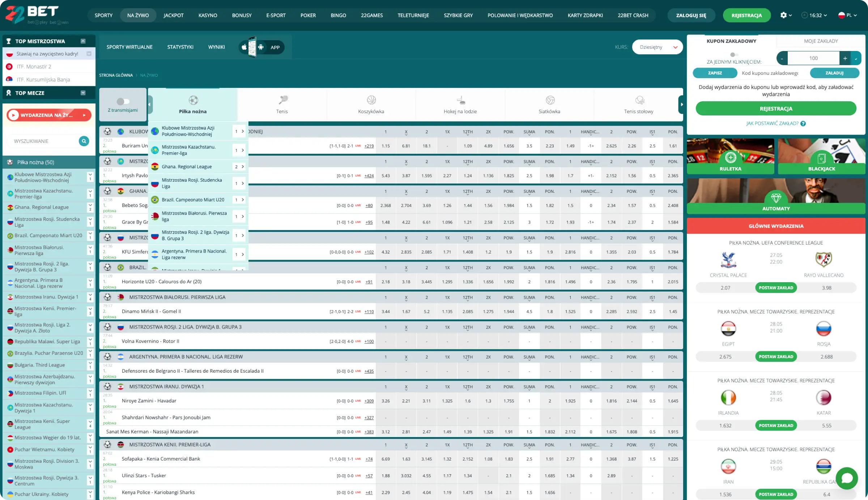Toggle the Z transmisjami switch
Image resolution: width=868 pixels, height=500 pixels.
coord(123,101)
